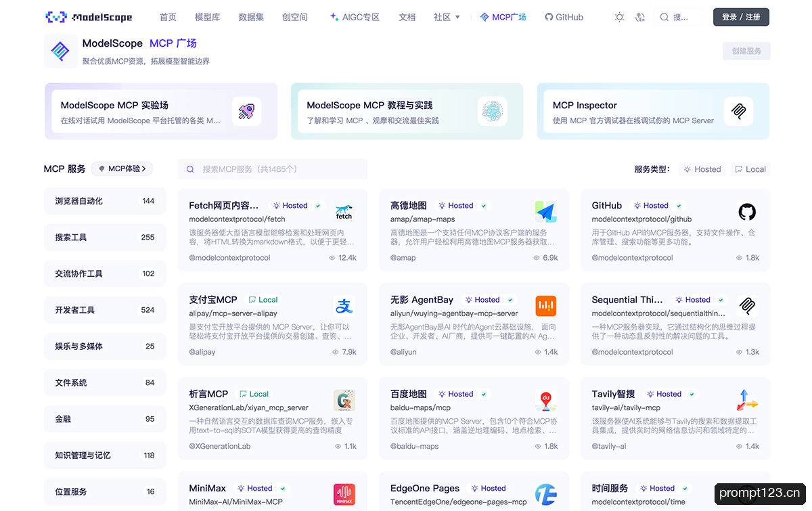Click Sequential Thinking card logo
This screenshot has width=812, height=511.
click(747, 306)
